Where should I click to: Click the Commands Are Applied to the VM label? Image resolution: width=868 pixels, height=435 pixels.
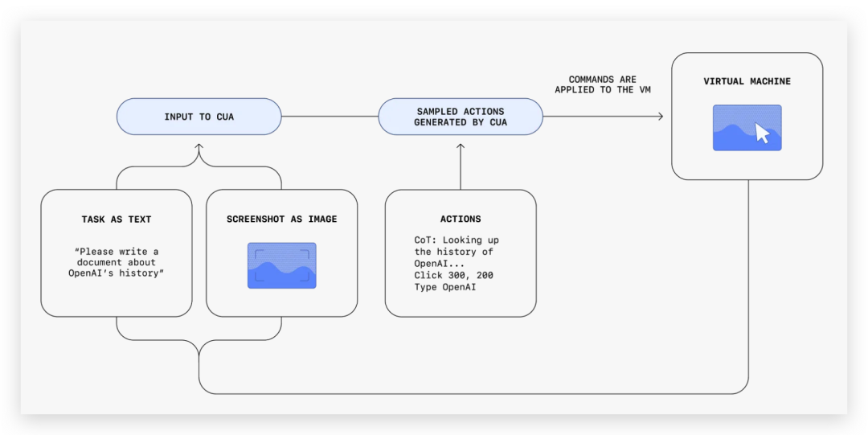[602, 84]
